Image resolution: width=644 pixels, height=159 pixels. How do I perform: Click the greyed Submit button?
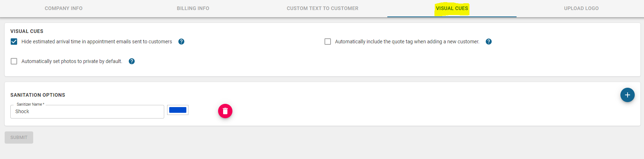[19, 138]
